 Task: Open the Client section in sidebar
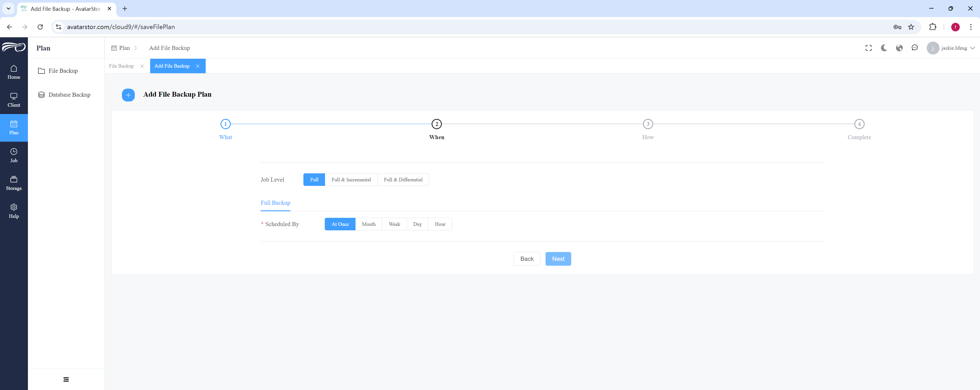[x=14, y=100]
